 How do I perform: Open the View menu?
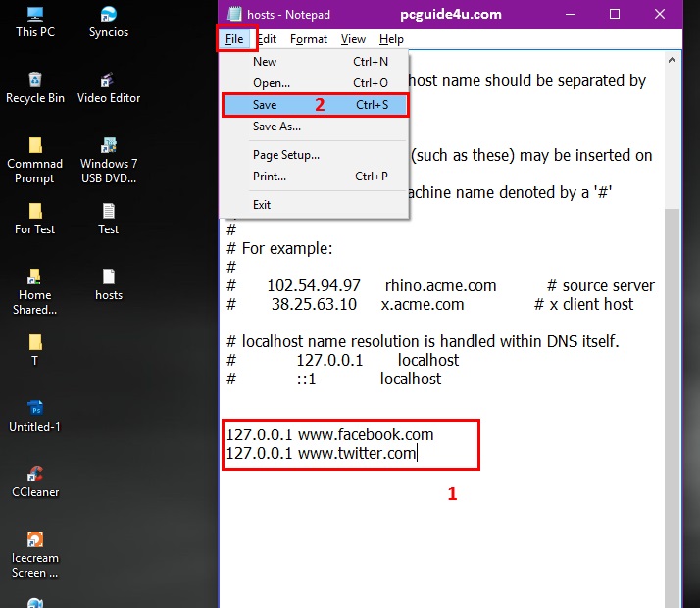point(353,39)
